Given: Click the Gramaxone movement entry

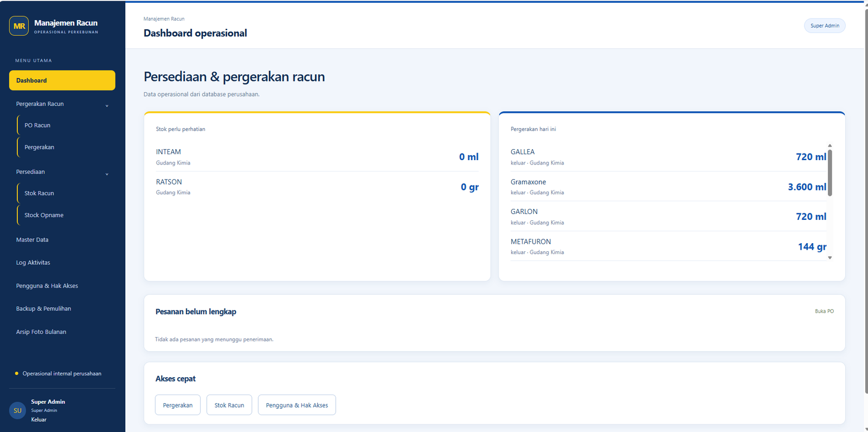Looking at the screenshot, I should [x=668, y=187].
